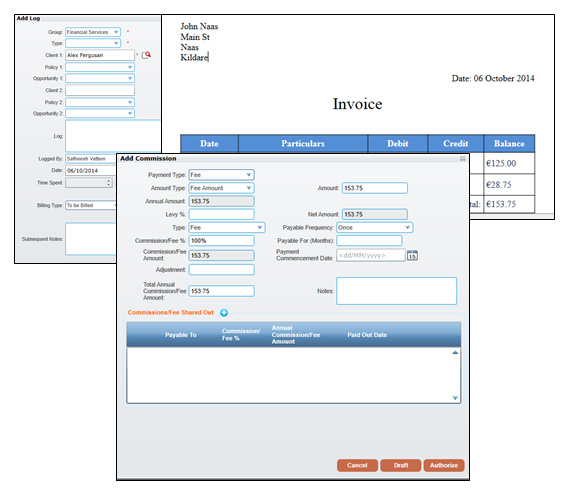
Task: Click into the Notes text area
Action: pos(396,291)
